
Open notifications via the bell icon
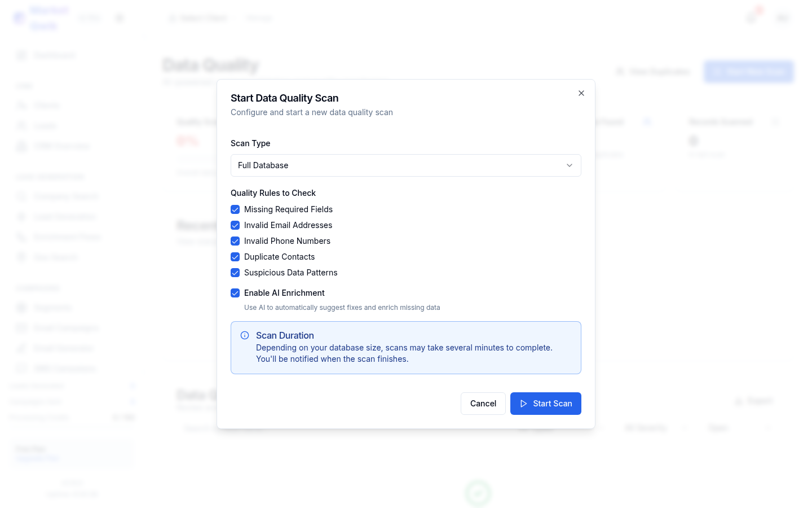tap(751, 17)
